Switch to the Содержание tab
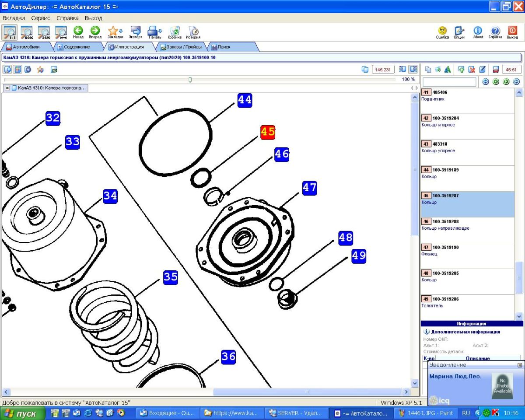 click(x=77, y=47)
